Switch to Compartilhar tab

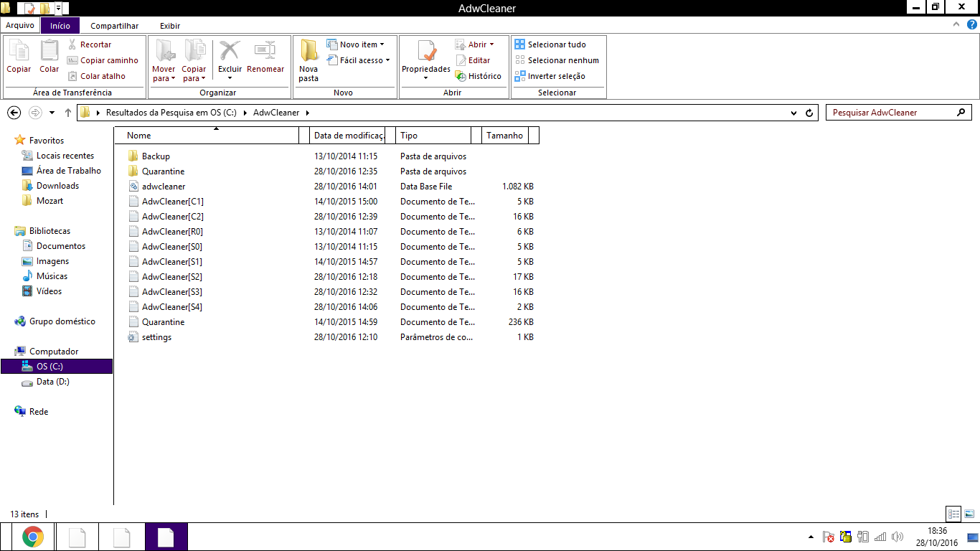click(114, 26)
